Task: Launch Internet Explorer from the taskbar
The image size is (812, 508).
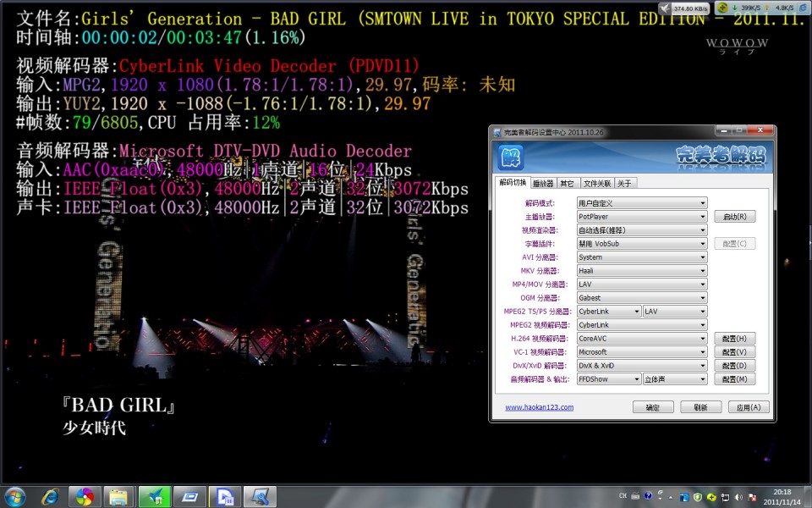Action: 50,497
